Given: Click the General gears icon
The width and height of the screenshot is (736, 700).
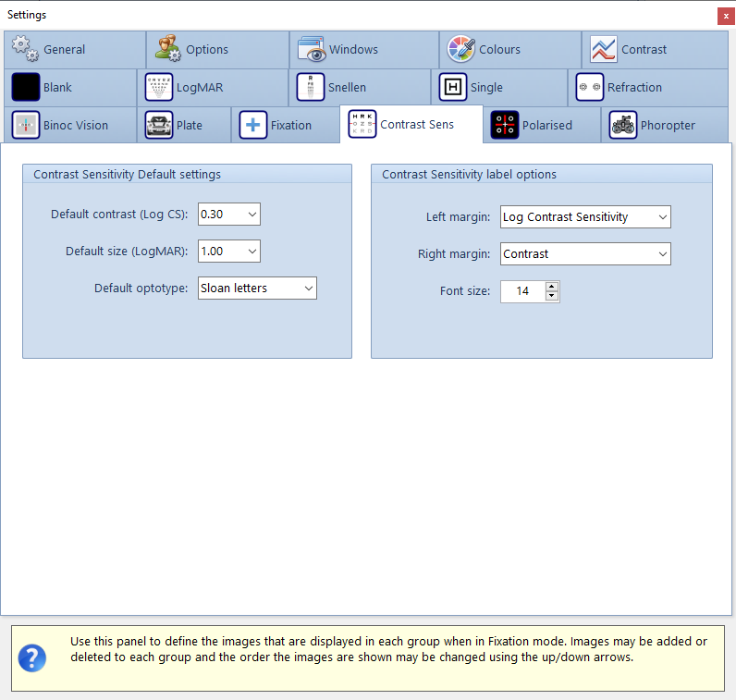Looking at the screenshot, I should pos(25,49).
